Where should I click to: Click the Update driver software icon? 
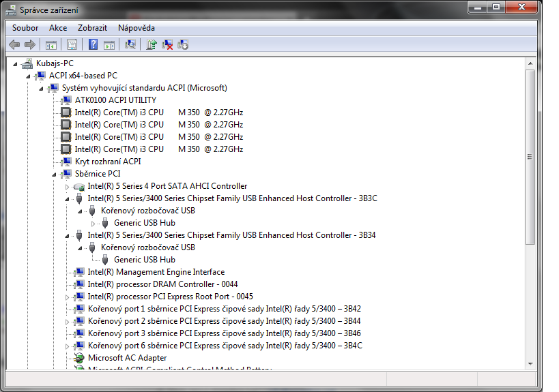coord(151,44)
